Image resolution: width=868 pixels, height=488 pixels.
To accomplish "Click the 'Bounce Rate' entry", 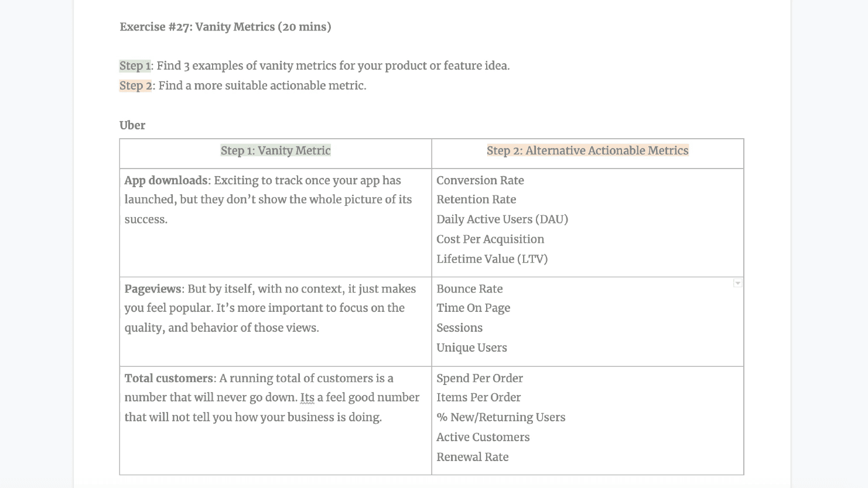I will click(469, 288).
